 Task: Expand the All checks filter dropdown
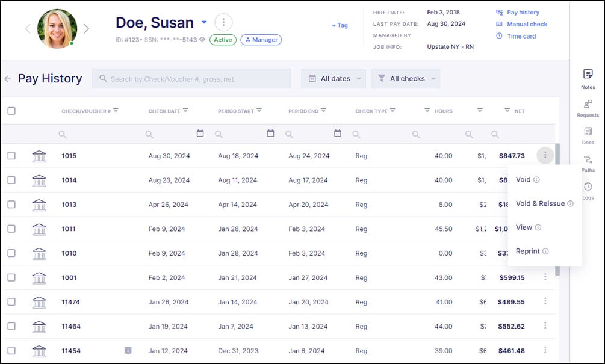pyautogui.click(x=405, y=79)
